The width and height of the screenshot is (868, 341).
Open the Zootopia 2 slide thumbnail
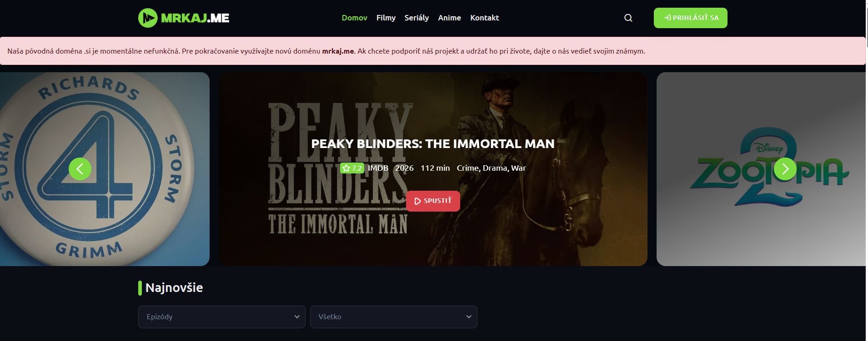tap(762, 169)
